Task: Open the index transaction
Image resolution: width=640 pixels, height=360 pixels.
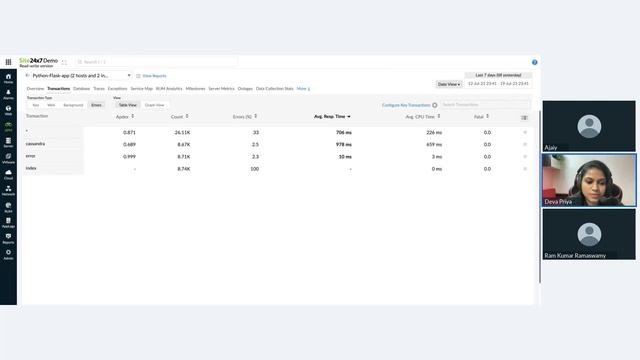Action: coord(31,168)
